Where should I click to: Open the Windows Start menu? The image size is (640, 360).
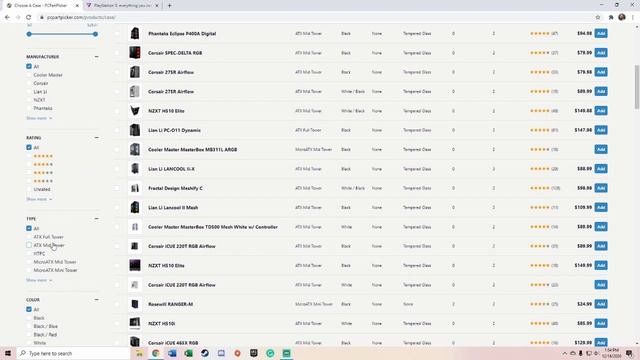[x=8, y=353]
